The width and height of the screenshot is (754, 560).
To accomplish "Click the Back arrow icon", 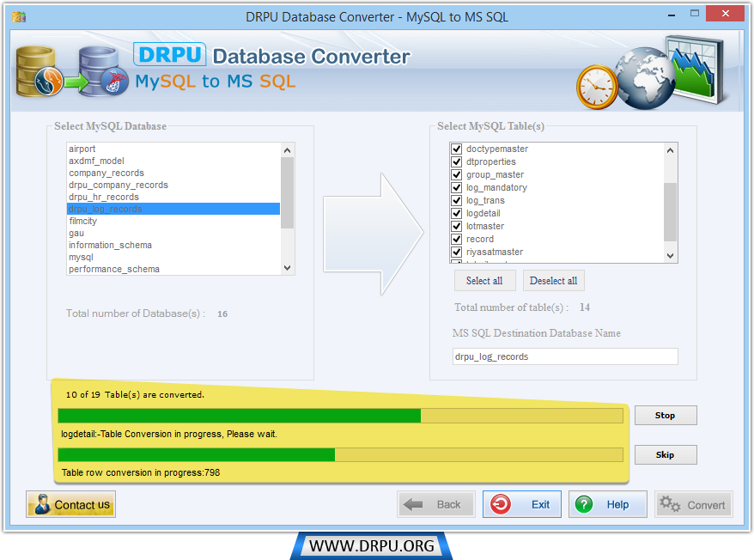I will click(413, 505).
